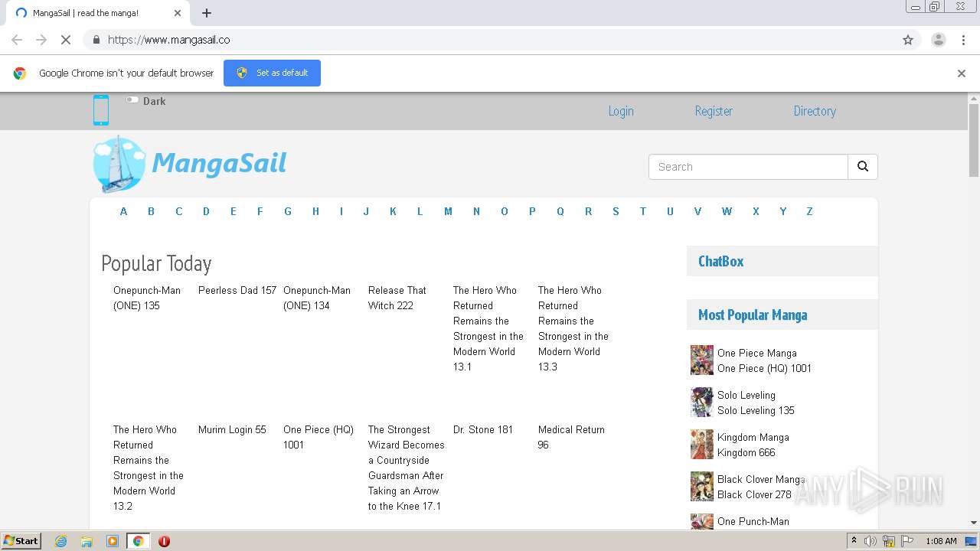This screenshot has width=980, height=551.
Task: Open Peerless Dad 157 chapter
Action: click(237, 290)
